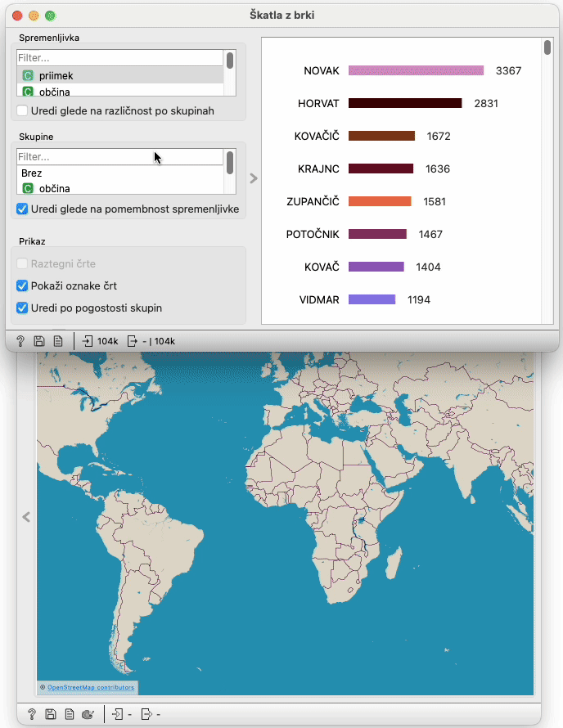Click the Skupine filter input field

point(119,156)
